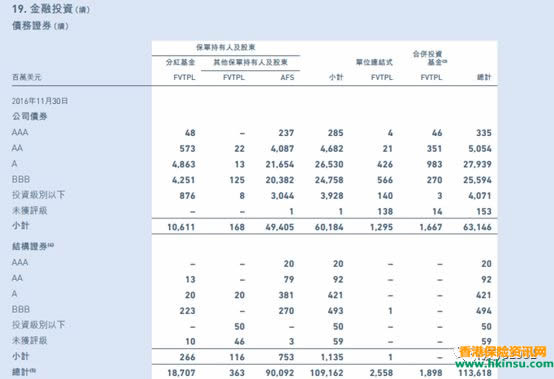Click the 投資級別以下 row under 公司債券
The image size is (554, 379).
pos(252,195)
